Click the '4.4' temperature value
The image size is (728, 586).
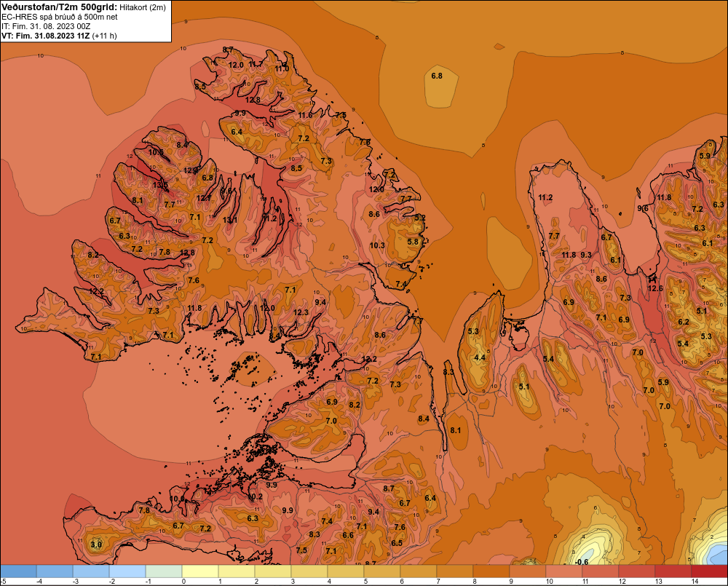(480, 357)
